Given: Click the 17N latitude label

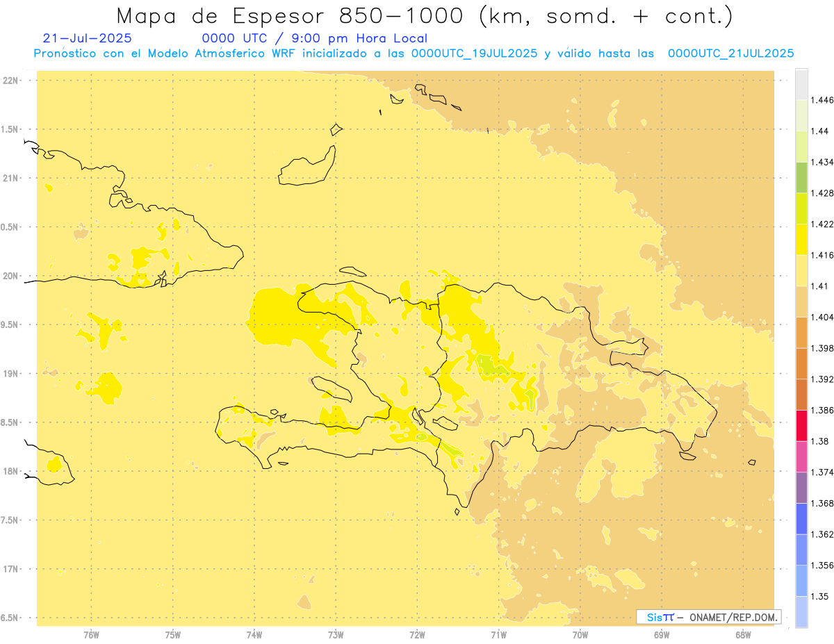Looking at the screenshot, I should 10,570.
